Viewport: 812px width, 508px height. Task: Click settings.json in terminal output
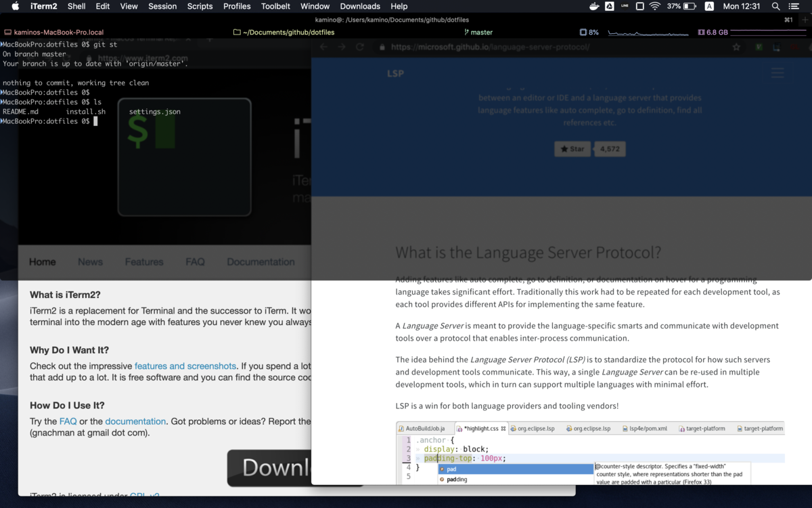pyautogui.click(x=155, y=112)
